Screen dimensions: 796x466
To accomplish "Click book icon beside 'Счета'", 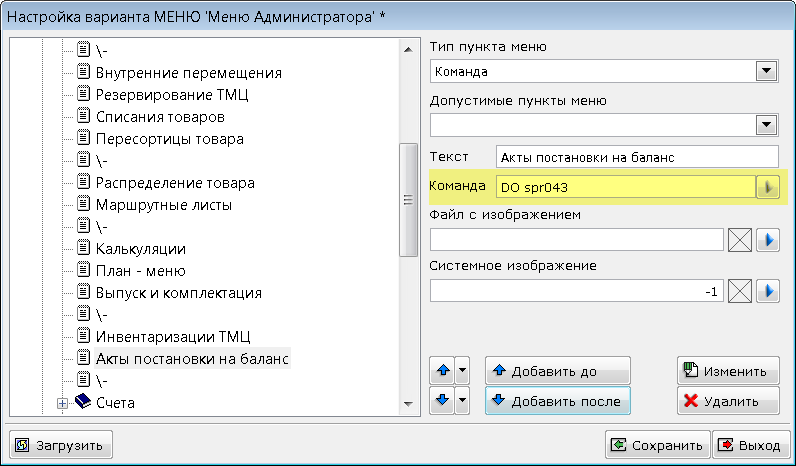I will 83,402.
